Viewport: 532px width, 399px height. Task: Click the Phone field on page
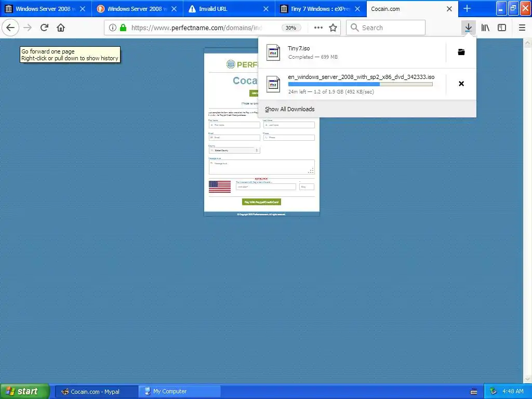pos(289,137)
